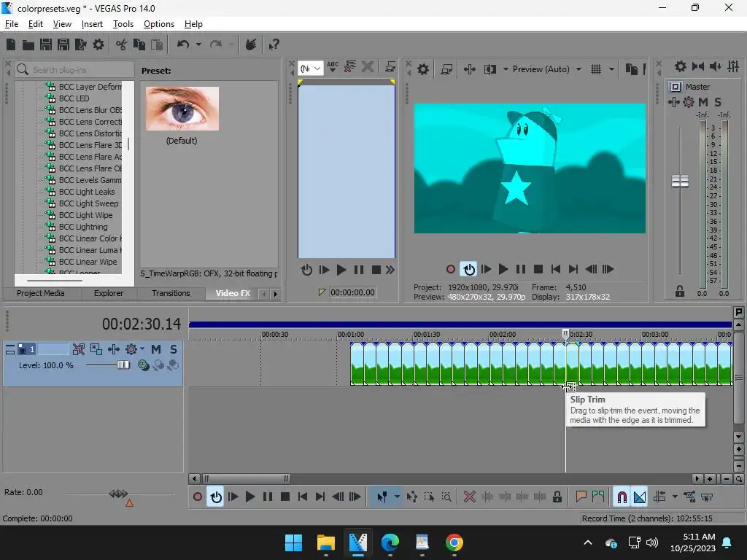Solo track 1 with the S button
Image resolution: width=747 pixels, height=560 pixels.
(x=174, y=349)
